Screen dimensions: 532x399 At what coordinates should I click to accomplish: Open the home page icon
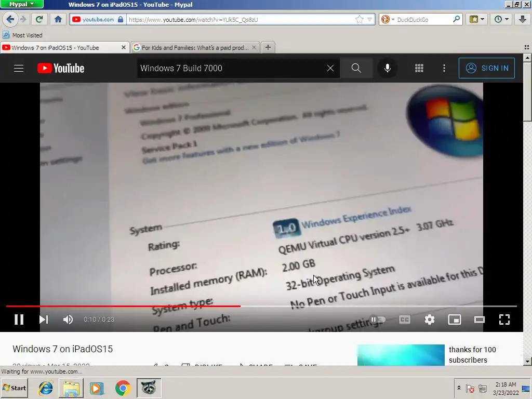click(58, 19)
